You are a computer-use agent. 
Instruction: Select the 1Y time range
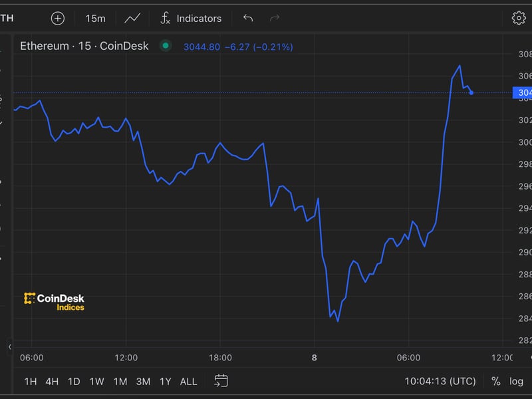(165, 381)
